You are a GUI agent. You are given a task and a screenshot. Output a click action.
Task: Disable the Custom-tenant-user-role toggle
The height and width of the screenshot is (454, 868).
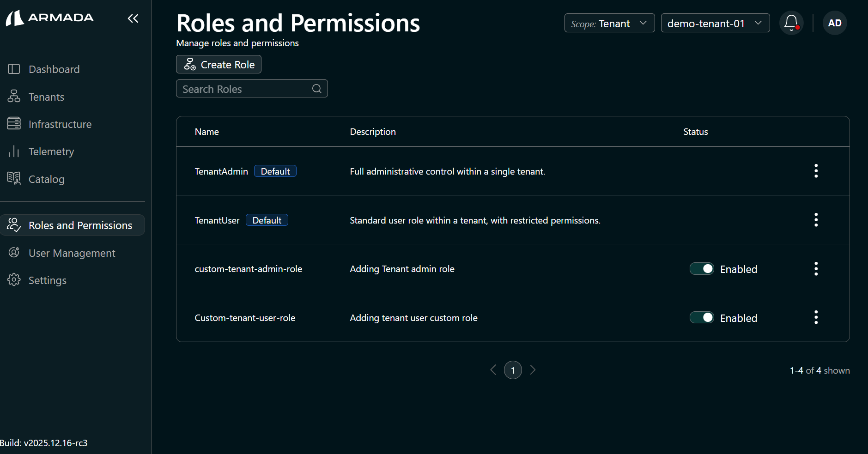pyautogui.click(x=702, y=317)
